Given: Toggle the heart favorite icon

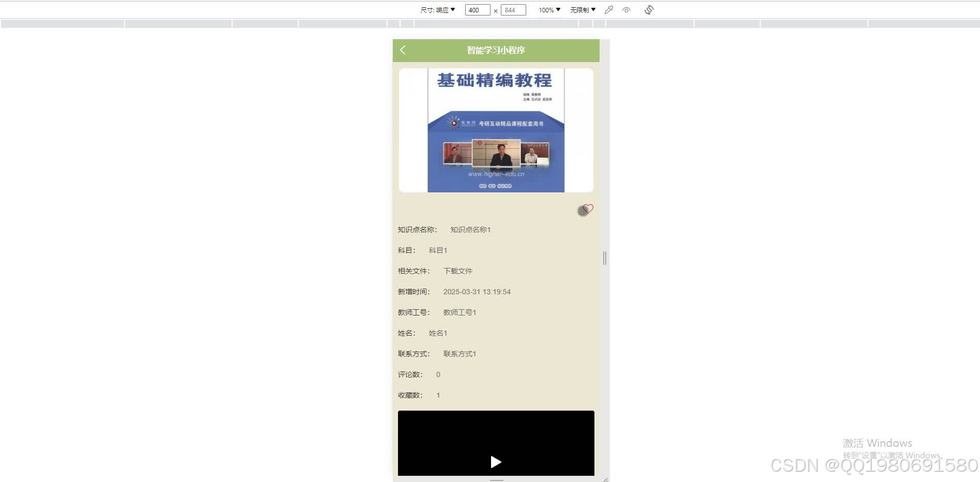Looking at the screenshot, I should click(x=587, y=209).
